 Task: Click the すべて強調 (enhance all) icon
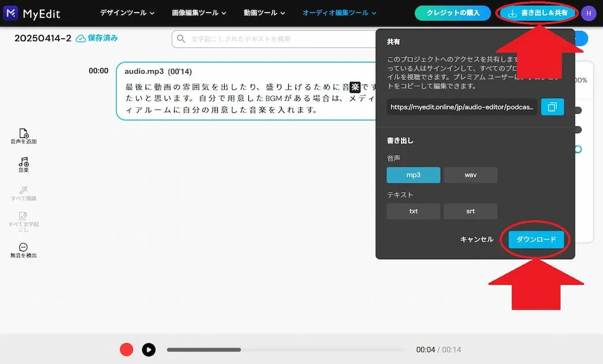23,193
